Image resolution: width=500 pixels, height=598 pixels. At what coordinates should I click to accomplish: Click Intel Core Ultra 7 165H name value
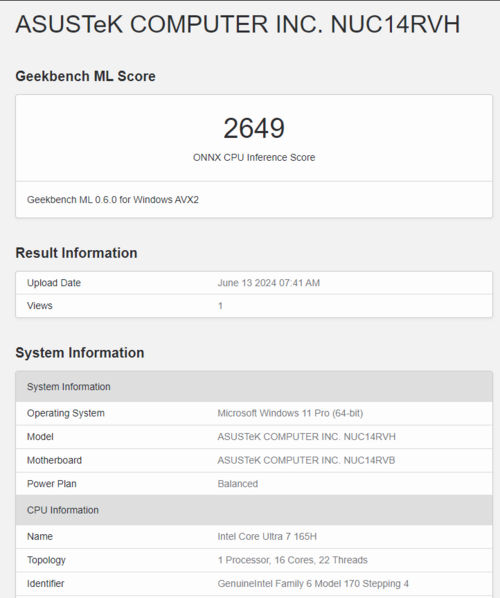pos(267,537)
